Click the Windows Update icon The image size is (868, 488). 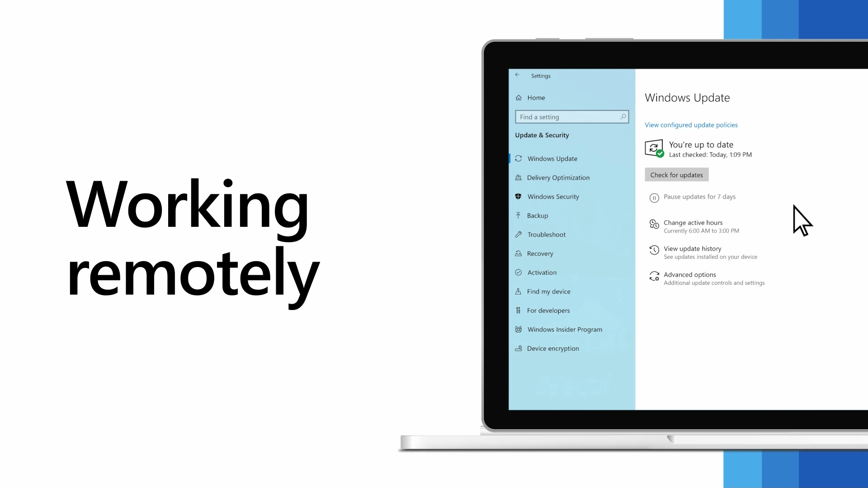coord(518,158)
